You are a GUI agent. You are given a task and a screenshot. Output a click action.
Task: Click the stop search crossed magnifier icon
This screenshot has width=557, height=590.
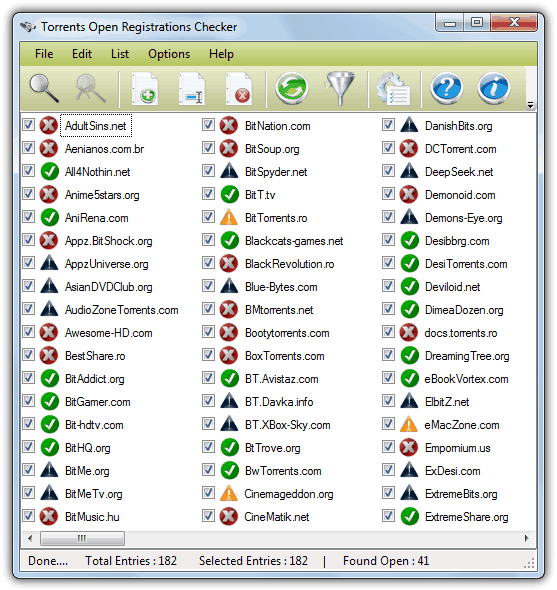90,88
